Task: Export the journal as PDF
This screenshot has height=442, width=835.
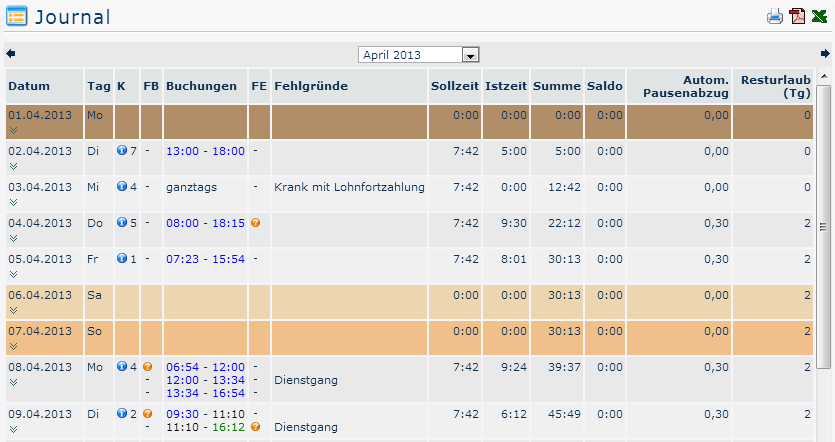Action: pos(797,16)
